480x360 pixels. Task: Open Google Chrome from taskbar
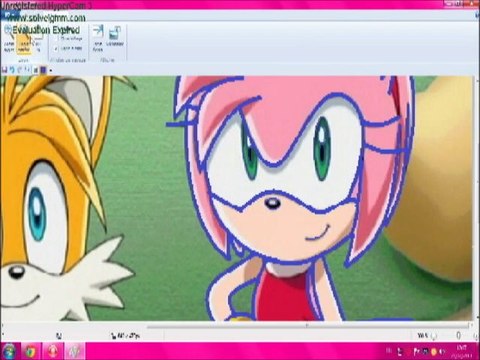[31, 351]
